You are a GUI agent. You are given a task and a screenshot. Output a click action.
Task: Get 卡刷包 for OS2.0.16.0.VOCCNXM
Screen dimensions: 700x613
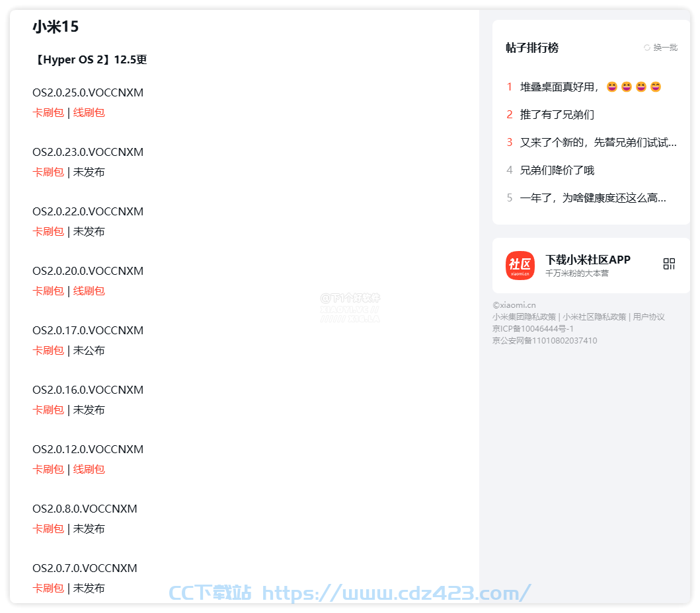coord(48,410)
